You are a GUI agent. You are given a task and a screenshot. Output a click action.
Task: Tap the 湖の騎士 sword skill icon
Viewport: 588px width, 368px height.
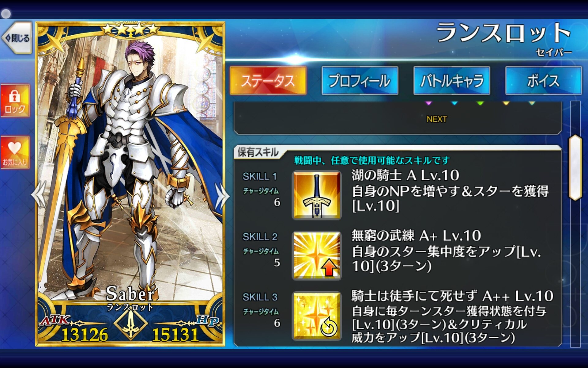[x=317, y=195]
